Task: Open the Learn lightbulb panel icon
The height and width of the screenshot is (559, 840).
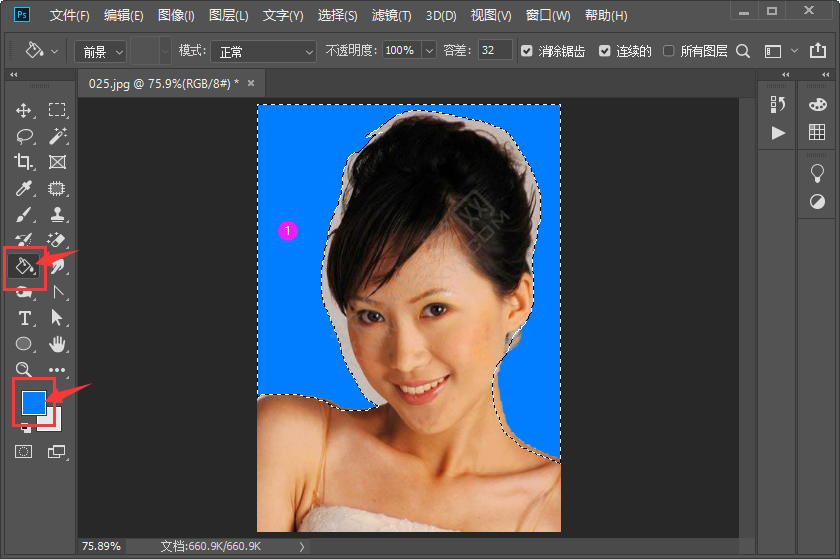Action: pyautogui.click(x=817, y=173)
